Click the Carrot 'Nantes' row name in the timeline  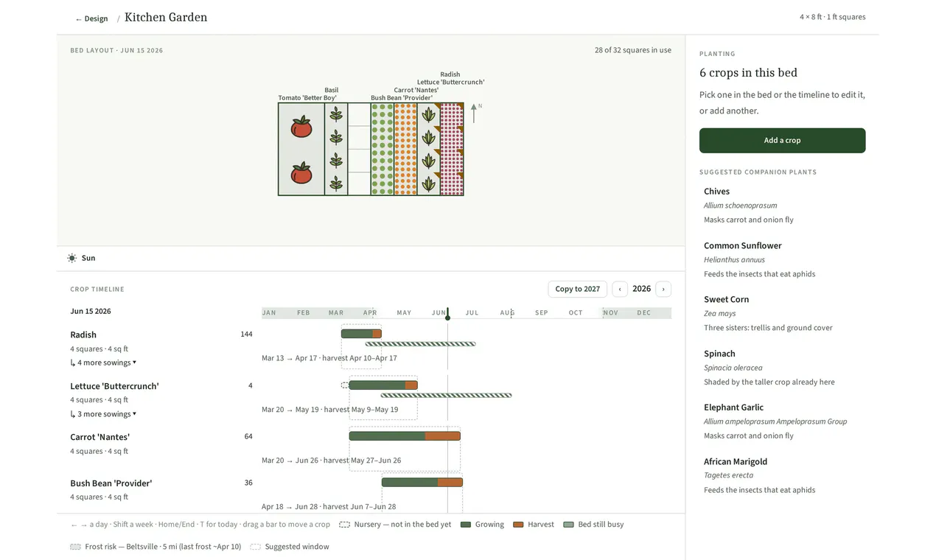pyautogui.click(x=100, y=437)
